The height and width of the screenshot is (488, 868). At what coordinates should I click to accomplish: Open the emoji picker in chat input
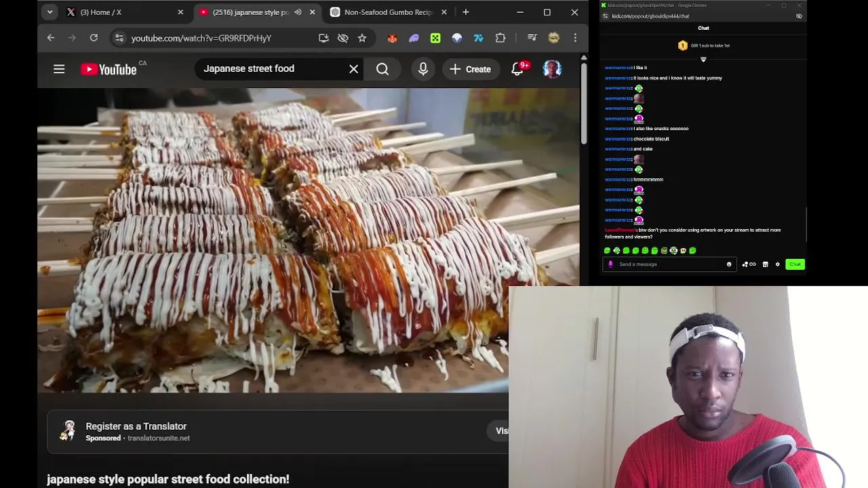tap(729, 264)
